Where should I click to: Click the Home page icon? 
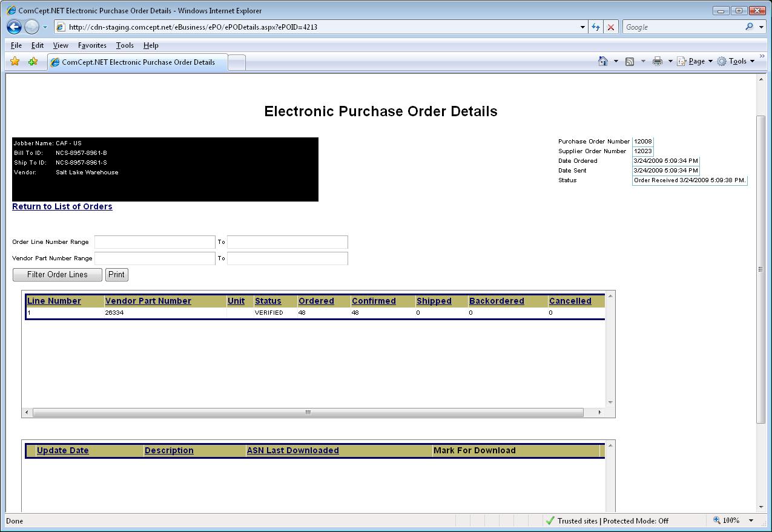(x=602, y=61)
